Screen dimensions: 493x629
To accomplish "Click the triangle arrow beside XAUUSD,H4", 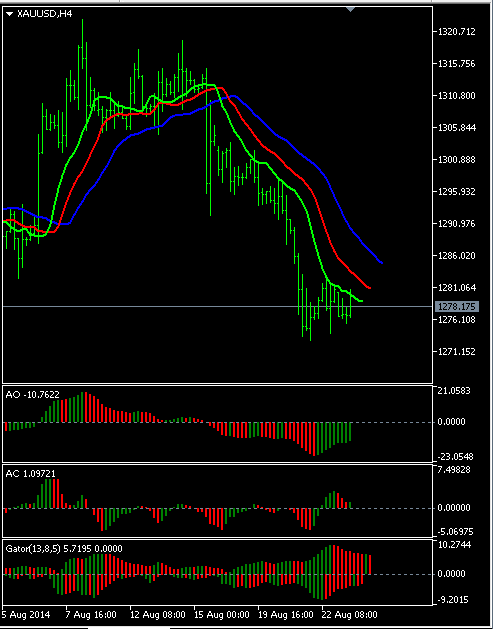I will [10, 14].
